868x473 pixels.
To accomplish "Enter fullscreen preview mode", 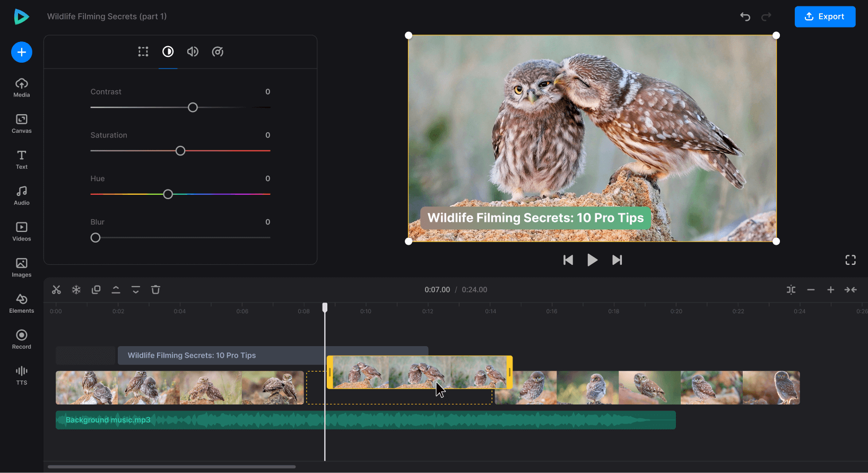I will [850, 260].
